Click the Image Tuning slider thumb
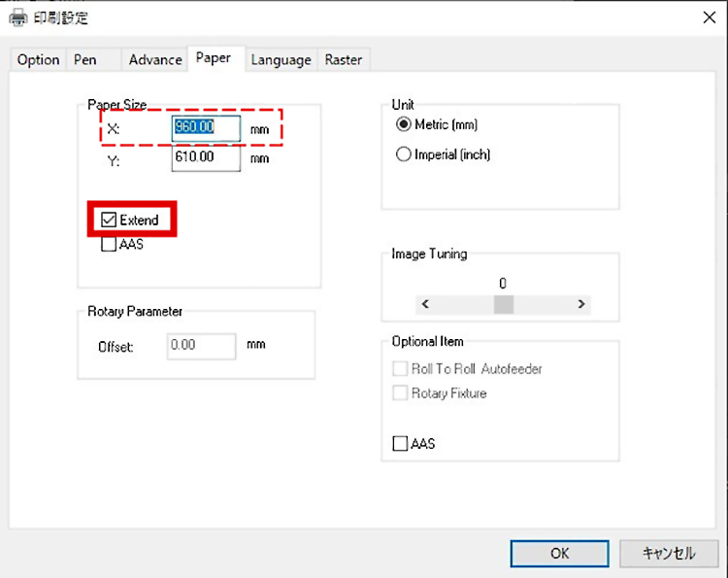This screenshot has height=578, width=728. click(x=504, y=304)
